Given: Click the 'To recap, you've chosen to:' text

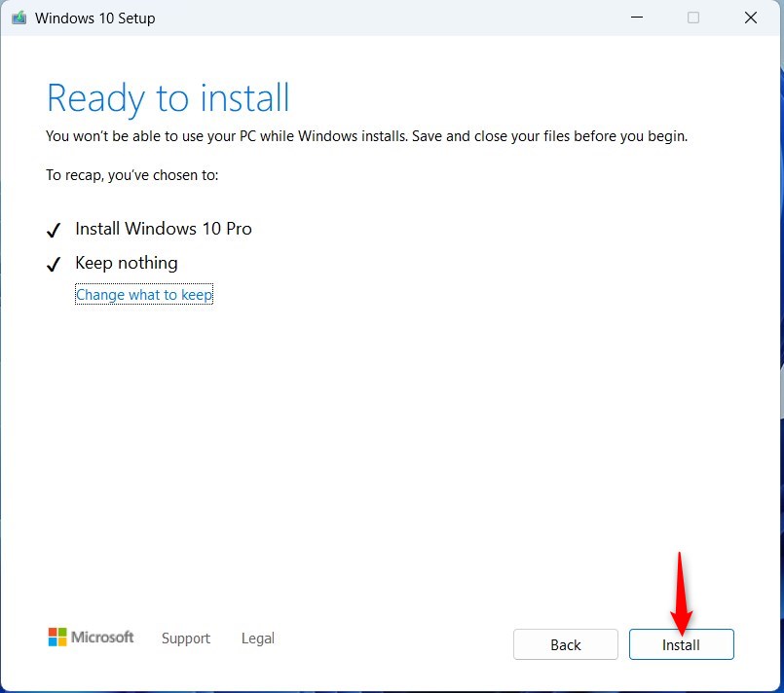Looking at the screenshot, I should (x=132, y=175).
